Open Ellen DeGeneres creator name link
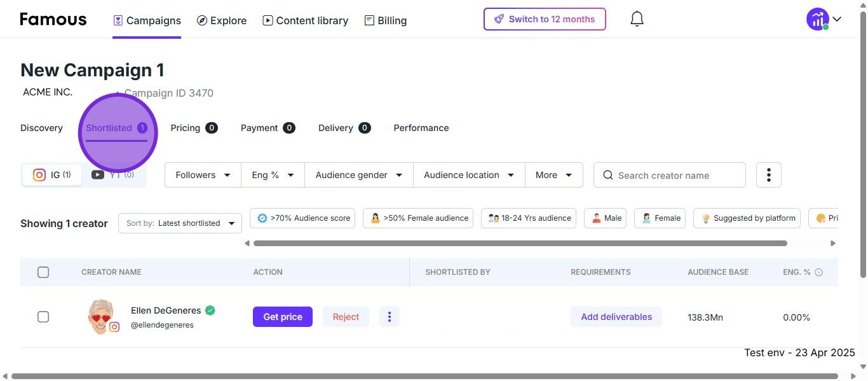Image resolution: width=868 pixels, height=381 pixels. pos(166,310)
